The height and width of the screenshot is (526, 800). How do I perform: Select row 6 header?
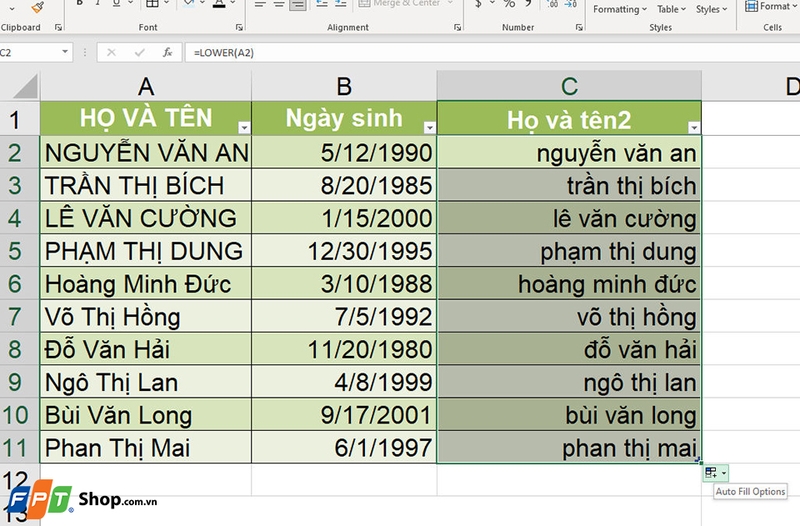click(19, 283)
